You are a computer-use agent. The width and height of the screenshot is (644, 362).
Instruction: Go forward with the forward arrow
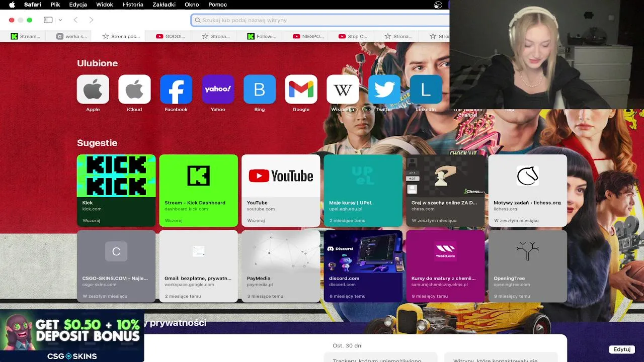[x=91, y=20]
